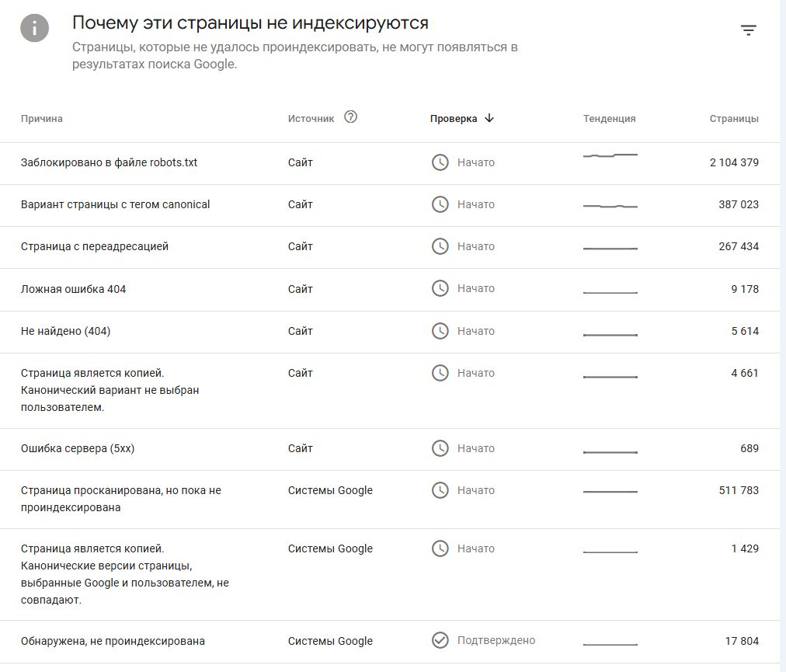The image size is (786, 672).
Task: Open Страница просканирована, но пока не проиндексирована
Action: [x=121, y=499]
